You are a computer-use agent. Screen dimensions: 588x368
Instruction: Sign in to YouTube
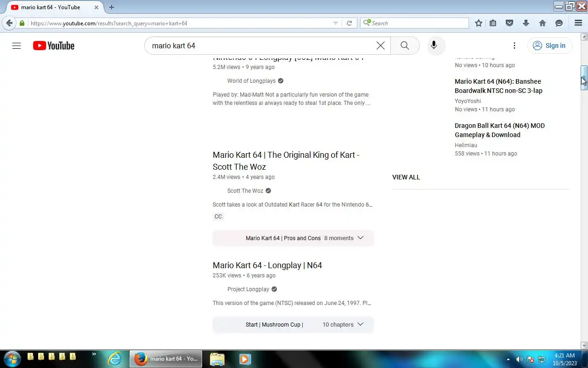[x=549, y=46]
